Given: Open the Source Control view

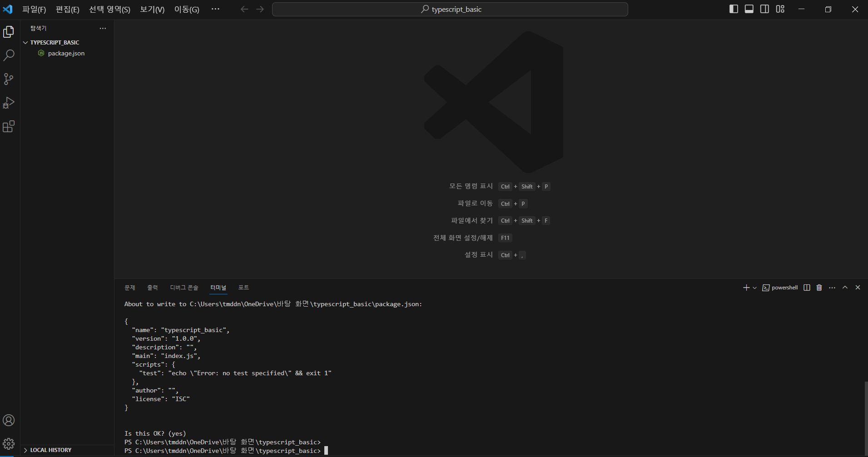Looking at the screenshot, I should (9, 79).
